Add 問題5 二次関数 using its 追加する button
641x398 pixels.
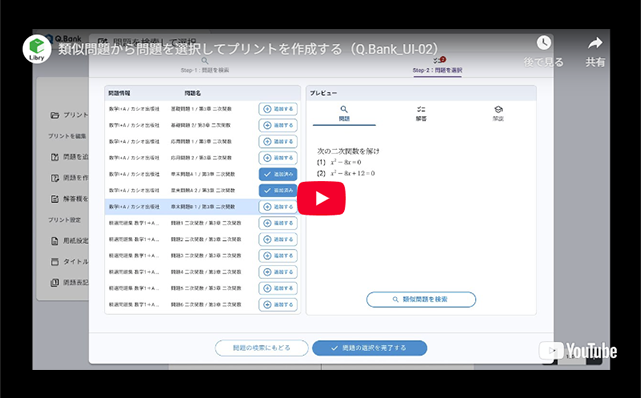coord(278,288)
